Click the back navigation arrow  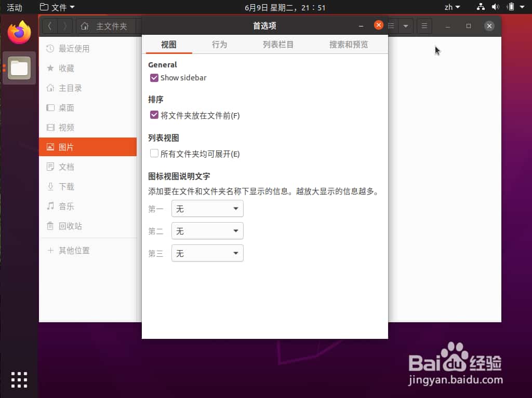pyautogui.click(x=49, y=25)
